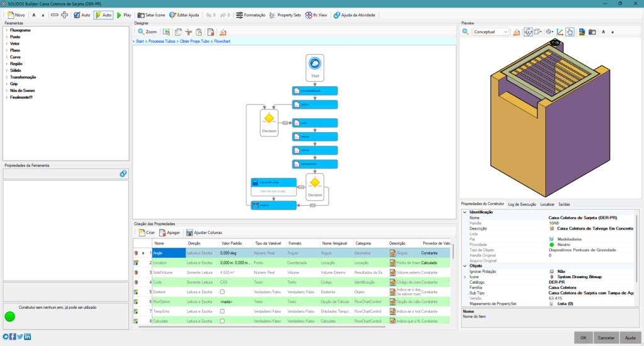This screenshot has width=644, height=346.
Task: Expand the Fluxograma tree node
Action: (x=7, y=30)
